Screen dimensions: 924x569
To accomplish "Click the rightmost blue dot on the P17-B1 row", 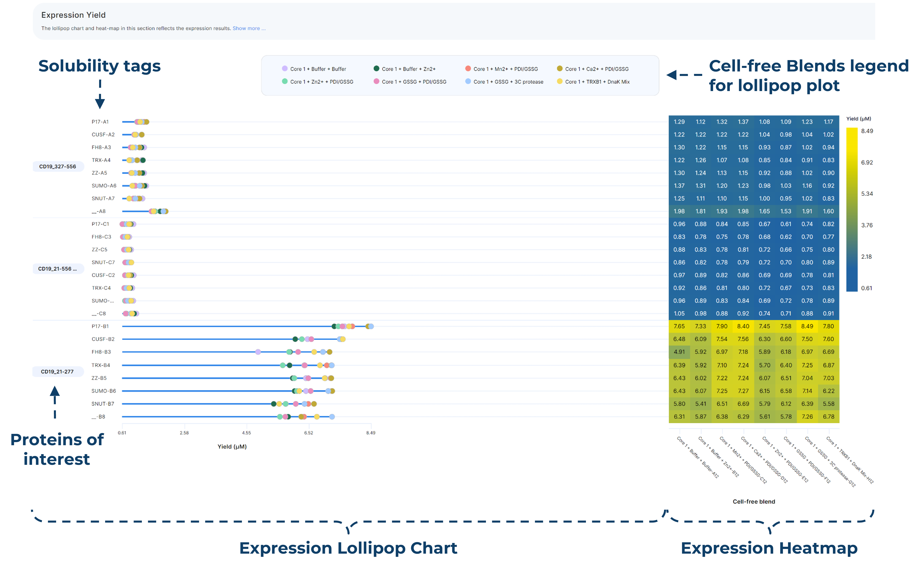I will pyautogui.click(x=371, y=326).
